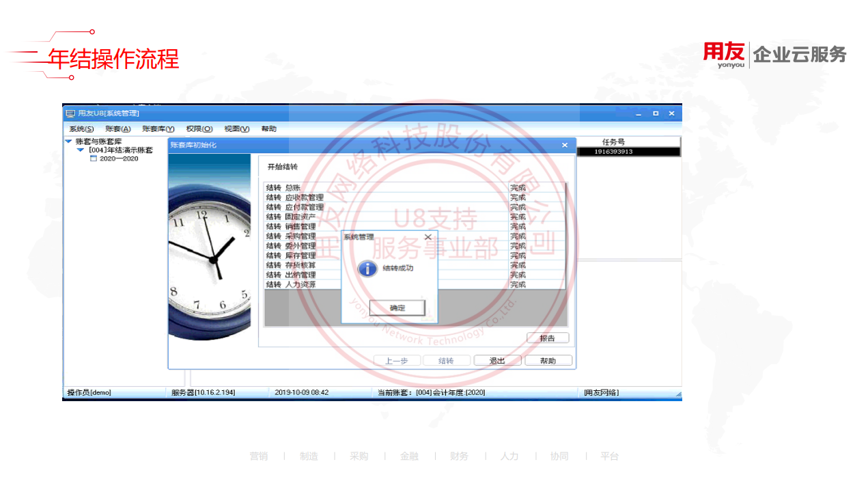The width and height of the screenshot is (868, 490).
Task: Click the 财务 label in the slide footer
Action: [459, 456]
